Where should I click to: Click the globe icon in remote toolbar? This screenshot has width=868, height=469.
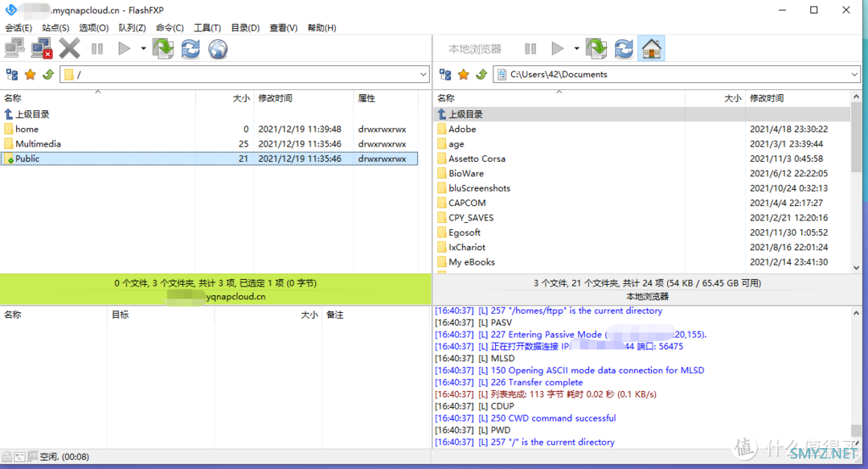tap(218, 49)
